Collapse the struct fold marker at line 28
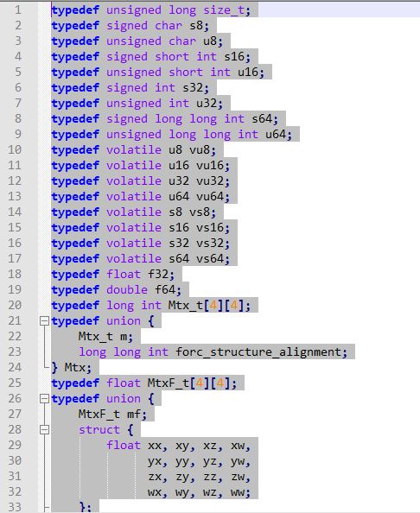 pos(44,429)
